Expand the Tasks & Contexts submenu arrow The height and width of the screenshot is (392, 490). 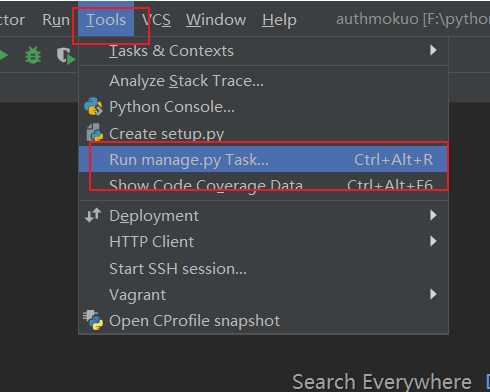click(x=433, y=50)
